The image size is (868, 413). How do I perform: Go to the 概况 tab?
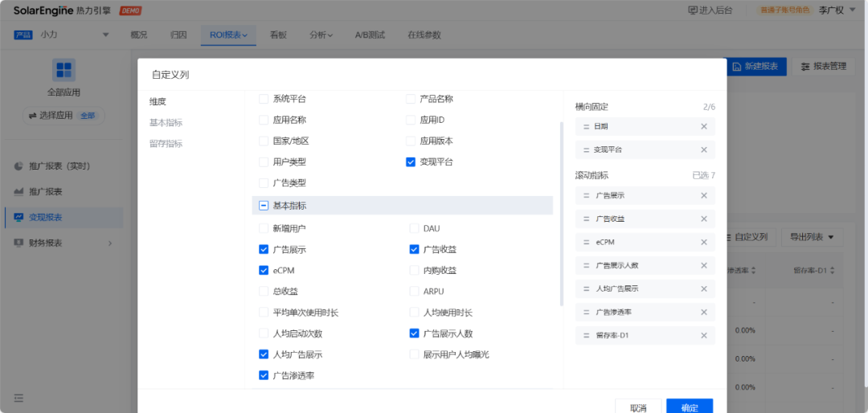point(139,35)
